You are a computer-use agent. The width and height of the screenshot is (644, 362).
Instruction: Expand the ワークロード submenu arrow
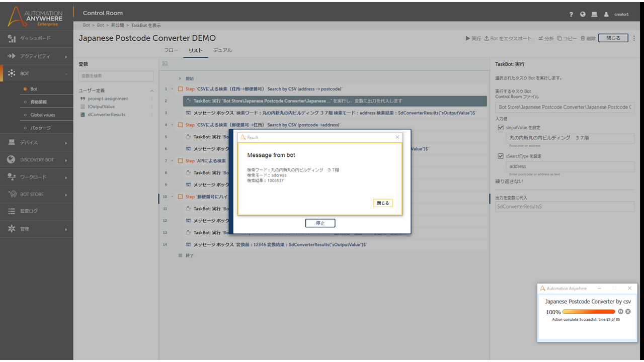click(66, 177)
